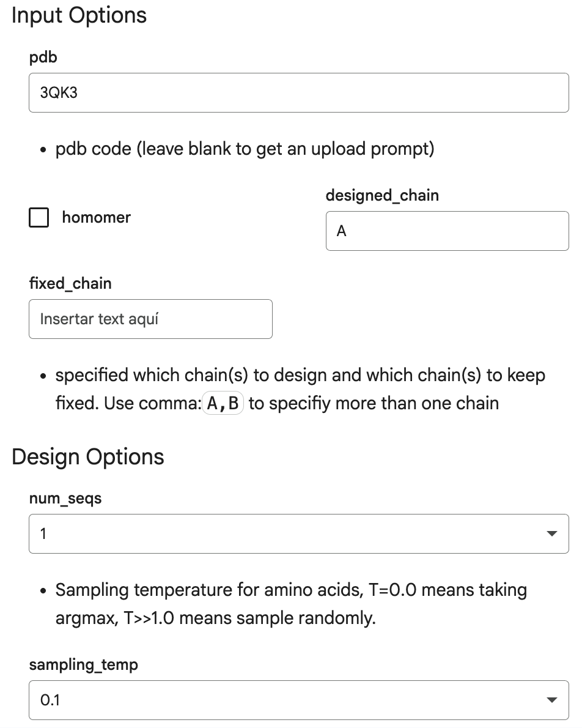Click the num_seqs parameter label
This screenshot has width=582, height=728.
(x=65, y=499)
